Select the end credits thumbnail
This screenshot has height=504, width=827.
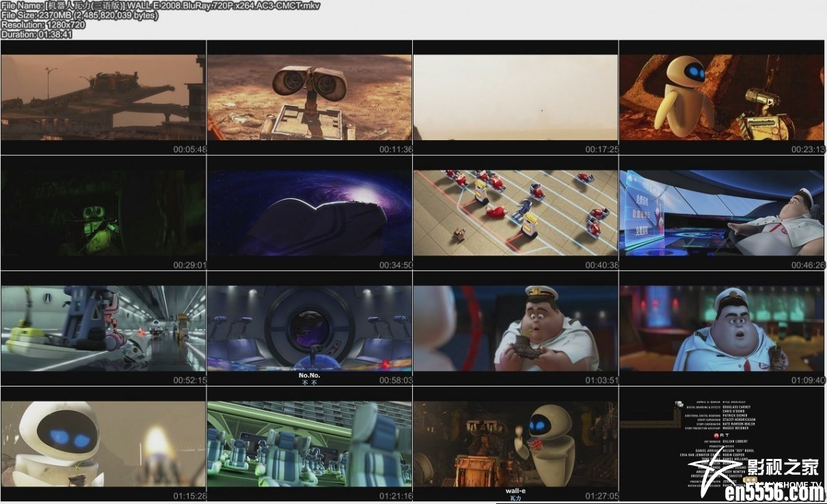tap(722, 445)
